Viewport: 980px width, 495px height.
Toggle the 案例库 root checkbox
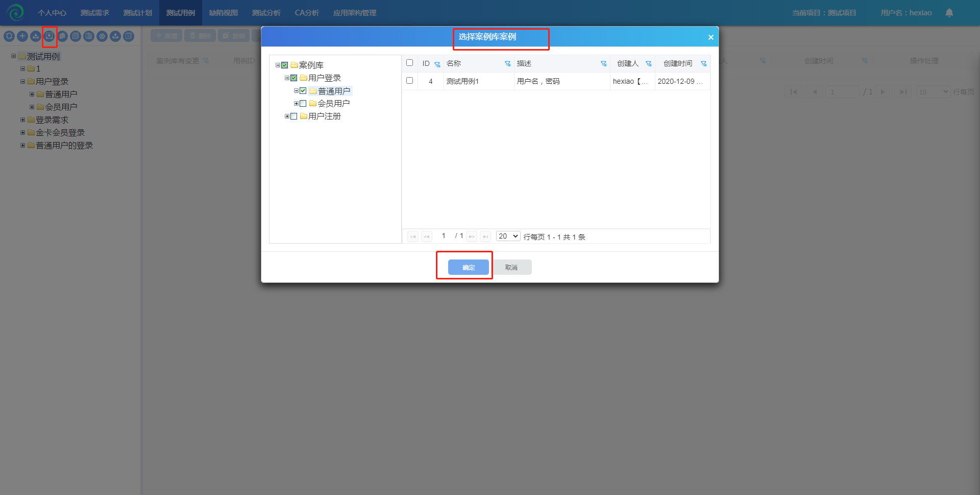click(285, 65)
